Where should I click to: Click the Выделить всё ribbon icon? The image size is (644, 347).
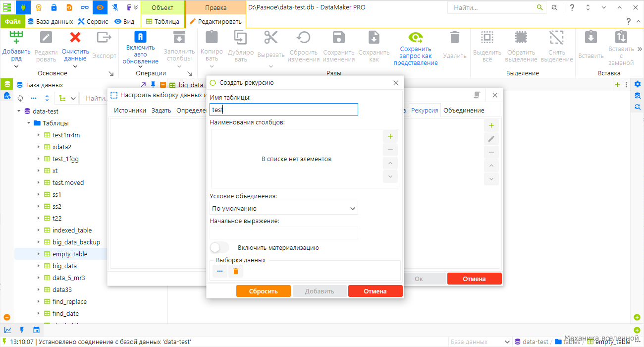point(487,37)
